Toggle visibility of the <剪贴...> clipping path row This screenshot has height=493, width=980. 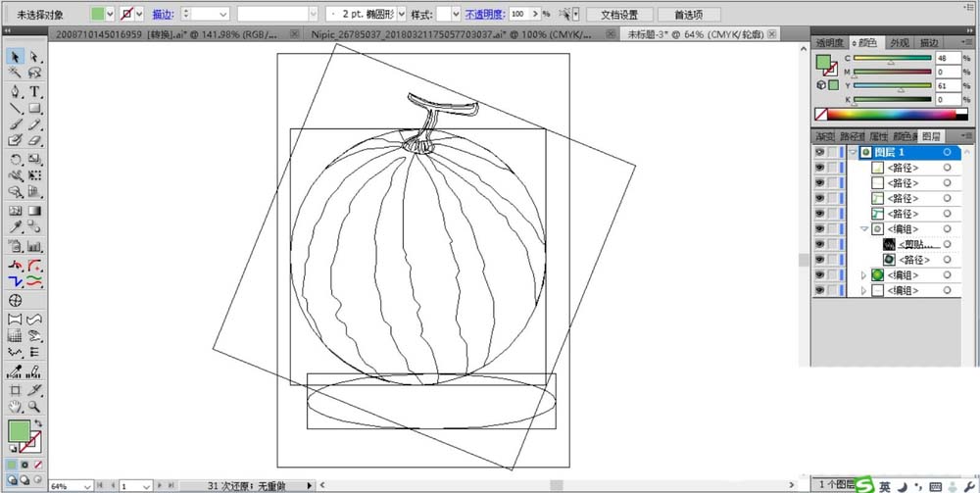tap(819, 244)
